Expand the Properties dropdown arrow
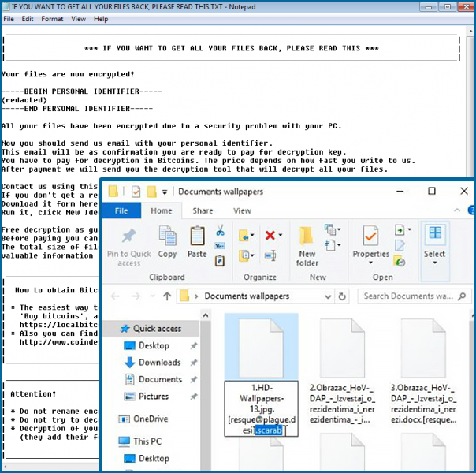 click(370, 263)
